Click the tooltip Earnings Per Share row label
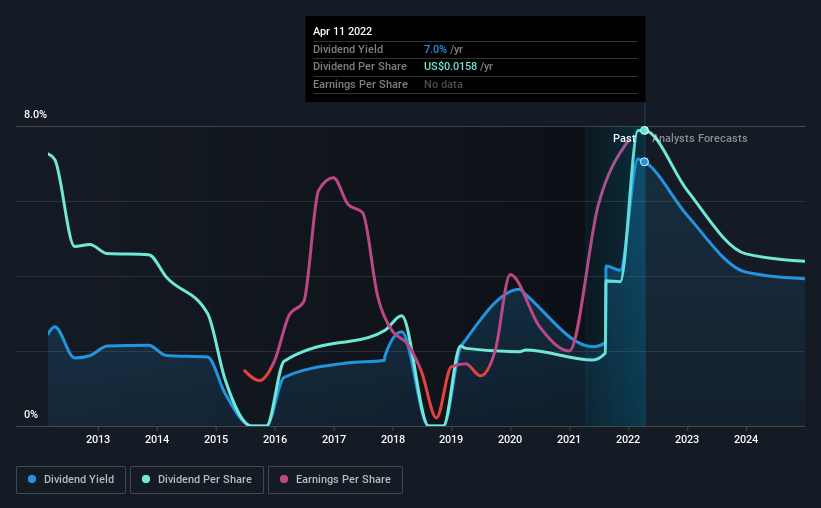This screenshot has width=821, height=508. pos(360,84)
